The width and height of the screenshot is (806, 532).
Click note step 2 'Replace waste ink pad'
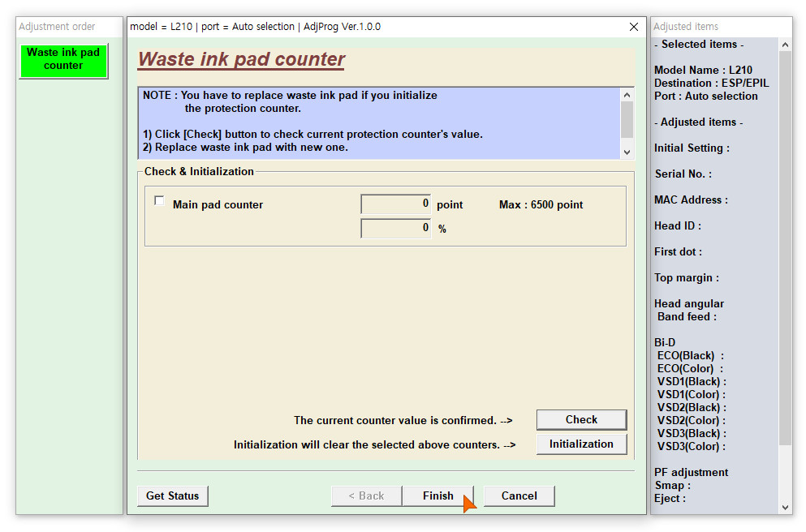click(x=246, y=148)
